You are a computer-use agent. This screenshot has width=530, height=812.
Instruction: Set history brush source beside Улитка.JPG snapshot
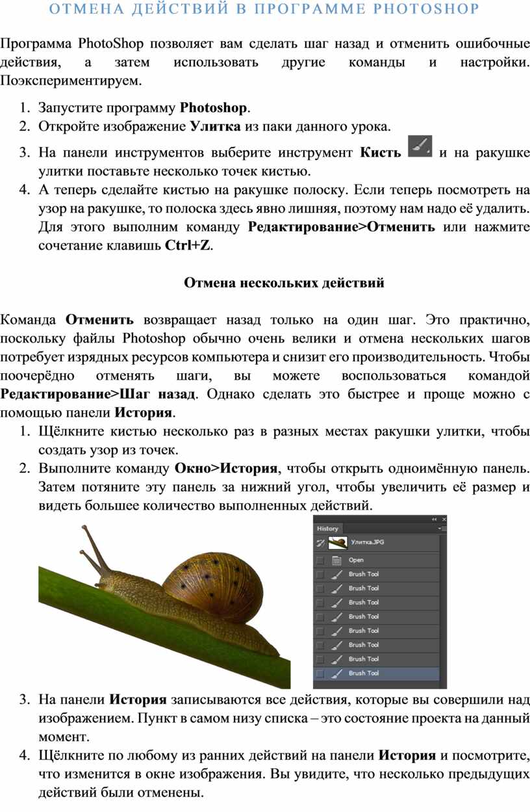coord(320,543)
